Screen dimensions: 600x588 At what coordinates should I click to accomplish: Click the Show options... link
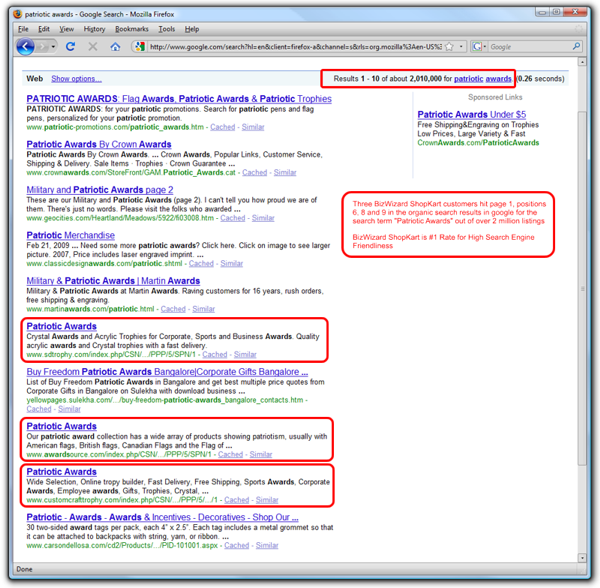click(x=77, y=79)
